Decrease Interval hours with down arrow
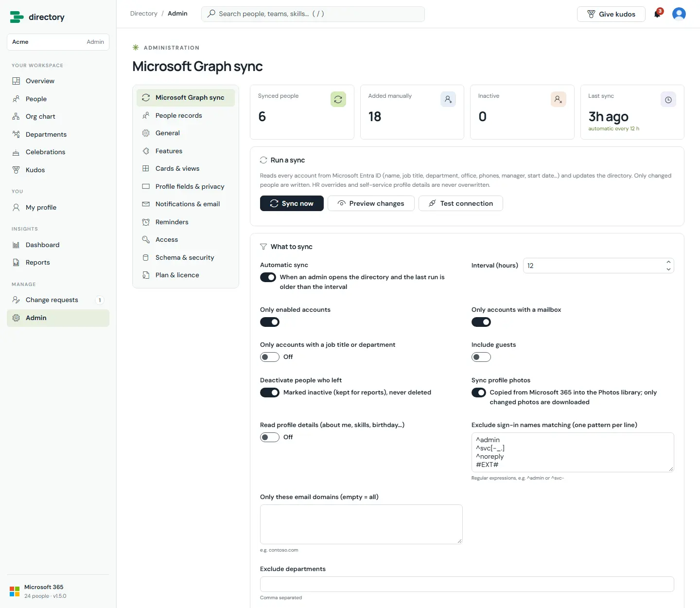Image resolution: width=700 pixels, height=608 pixels. [x=668, y=269]
